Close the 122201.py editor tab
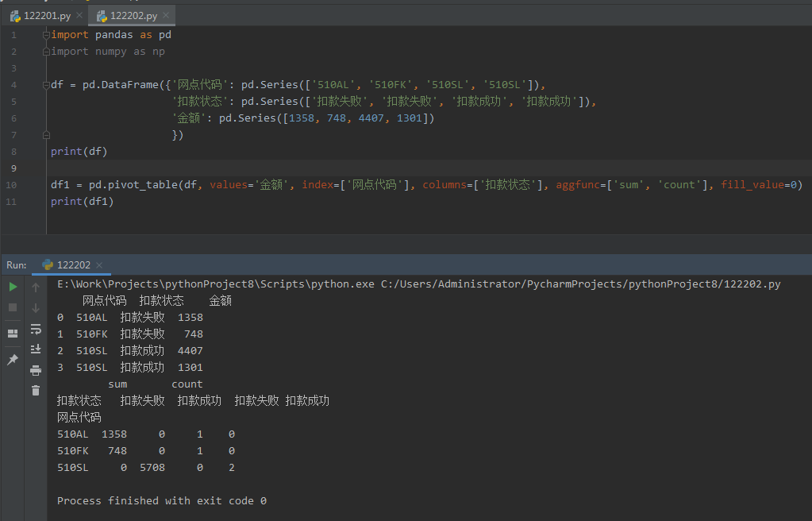 [x=79, y=14]
